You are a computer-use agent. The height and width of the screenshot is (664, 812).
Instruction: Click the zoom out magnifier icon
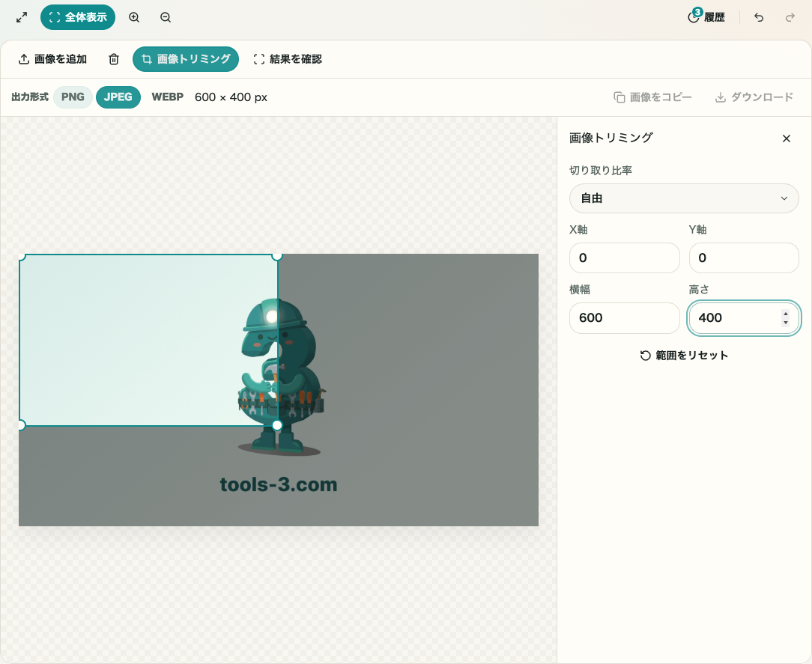pos(166,18)
